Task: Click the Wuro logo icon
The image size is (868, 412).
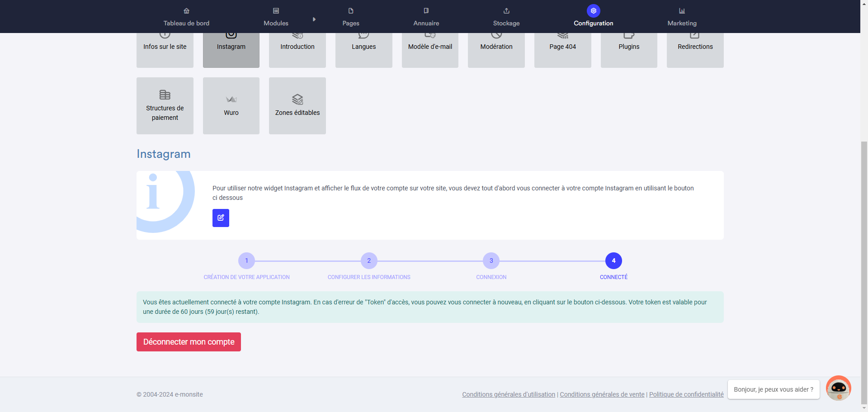Action: pyautogui.click(x=231, y=99)
